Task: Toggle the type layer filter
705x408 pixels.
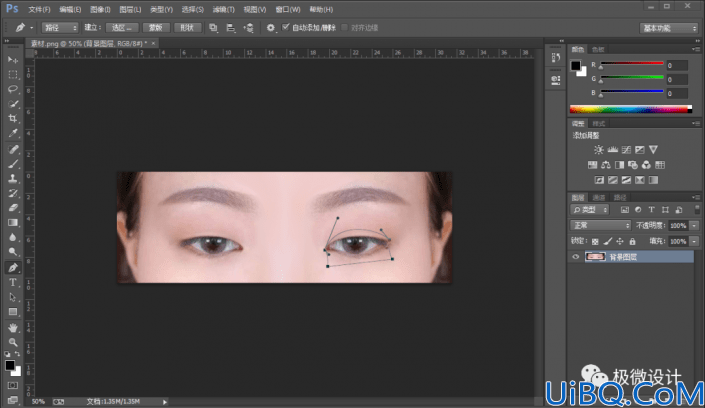Action: click(651, 210)
